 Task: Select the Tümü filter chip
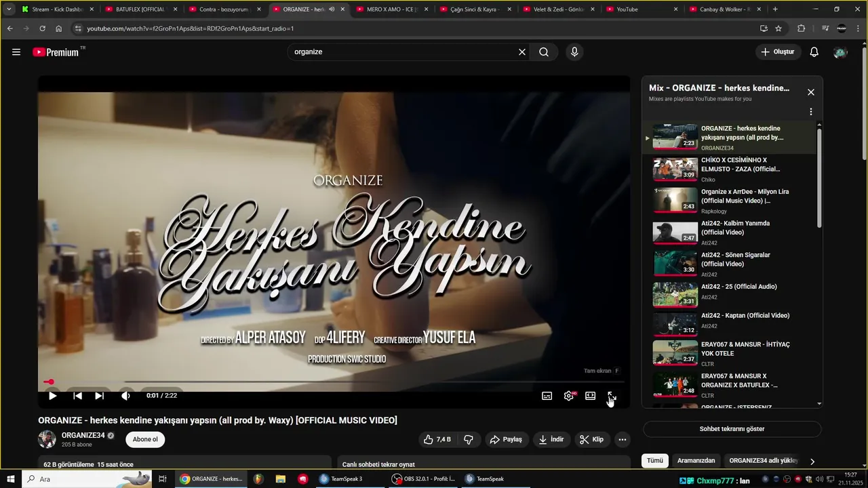[655, 460]
